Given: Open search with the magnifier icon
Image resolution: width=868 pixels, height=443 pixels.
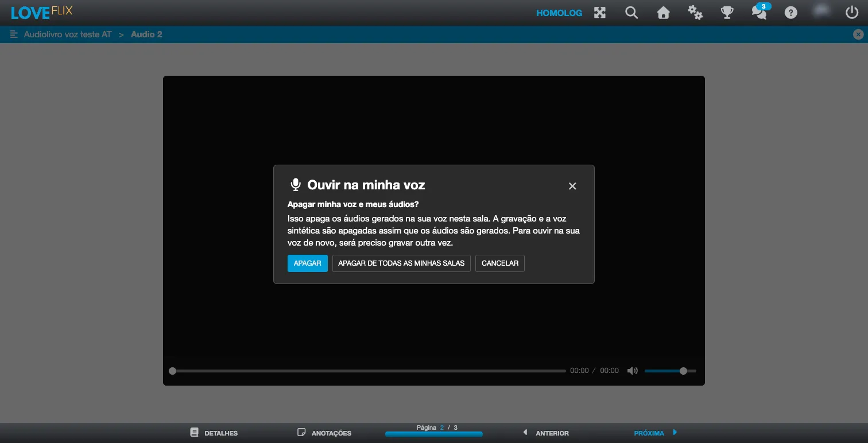Looking at the screenshot, I should coord(631,13).
